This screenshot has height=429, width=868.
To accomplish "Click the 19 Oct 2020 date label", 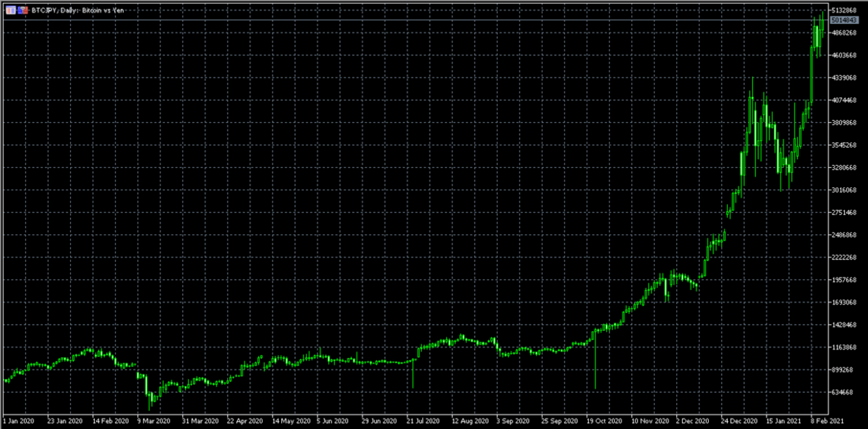I will coord(603,422).
